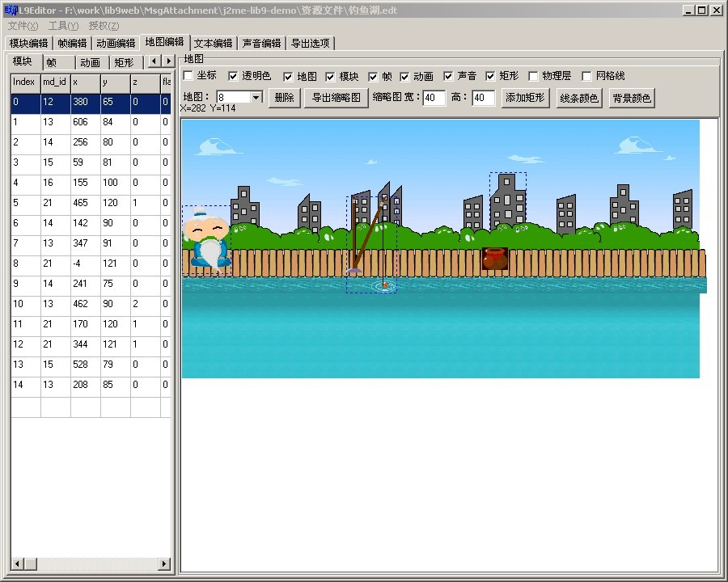
Task: Click the z column header
Action: coord(145,82)
